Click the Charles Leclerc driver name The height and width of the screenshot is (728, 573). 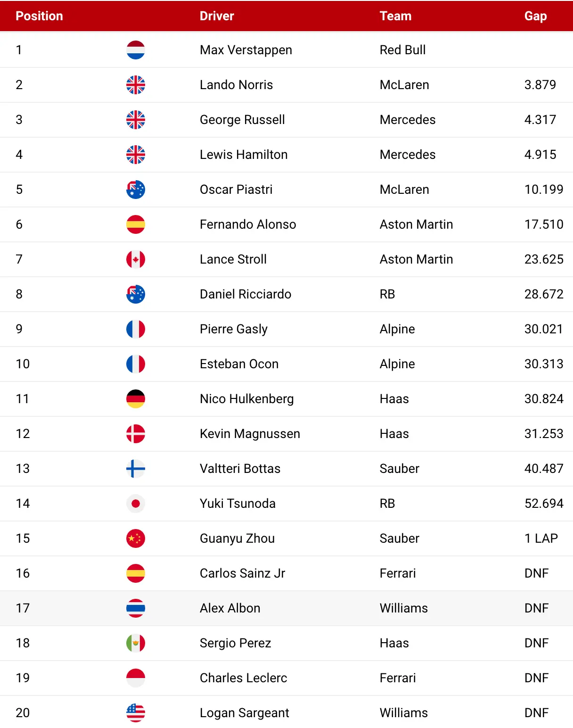point(244,678)
